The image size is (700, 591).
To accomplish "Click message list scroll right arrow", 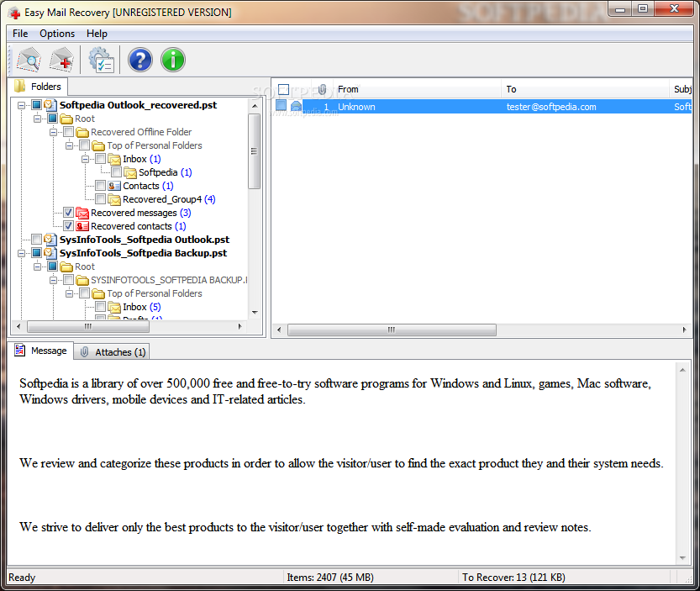I will (684, 330).
